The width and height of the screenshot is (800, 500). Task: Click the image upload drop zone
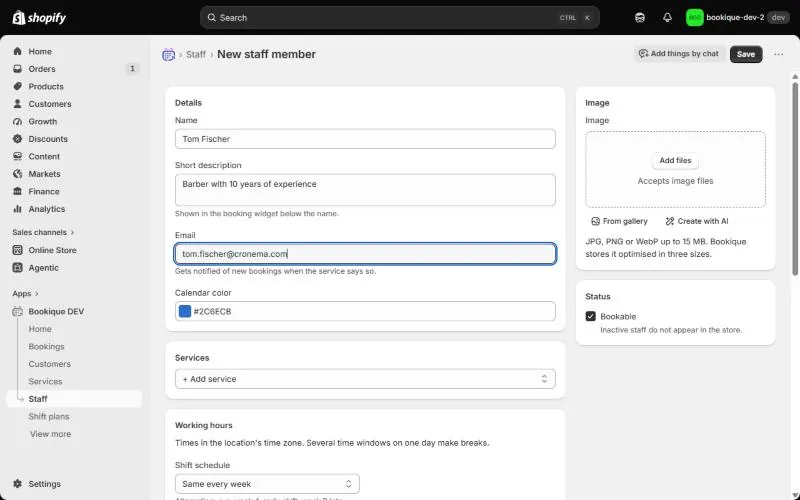(x=675, y=169)
